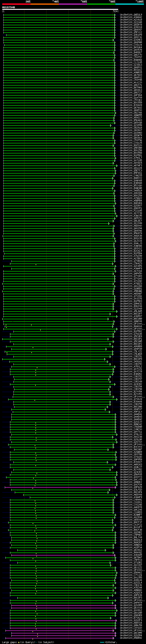This screenshot has width=146, height=644.
Task: Click label UniRef100_Q7XHJ9
Action: click(131, 399)
